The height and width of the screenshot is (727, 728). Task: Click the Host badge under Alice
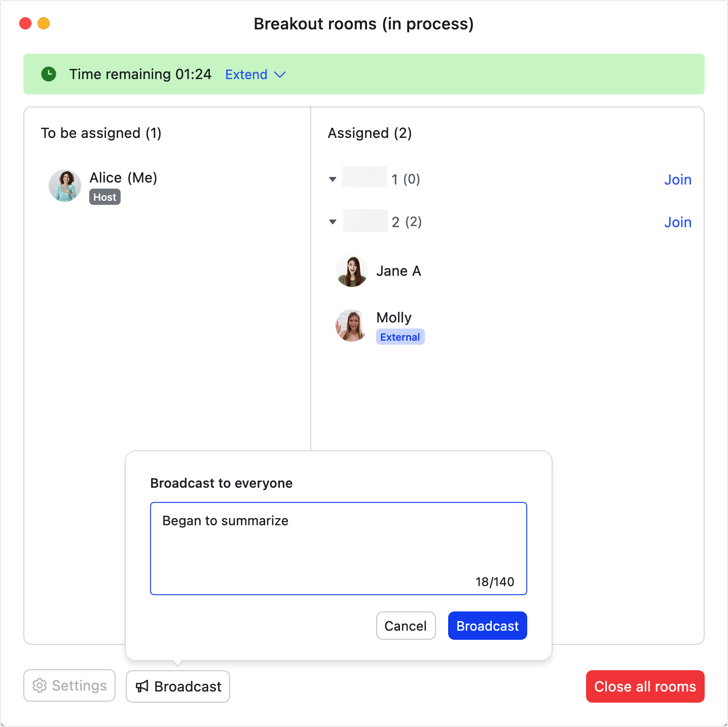[104, 197]
